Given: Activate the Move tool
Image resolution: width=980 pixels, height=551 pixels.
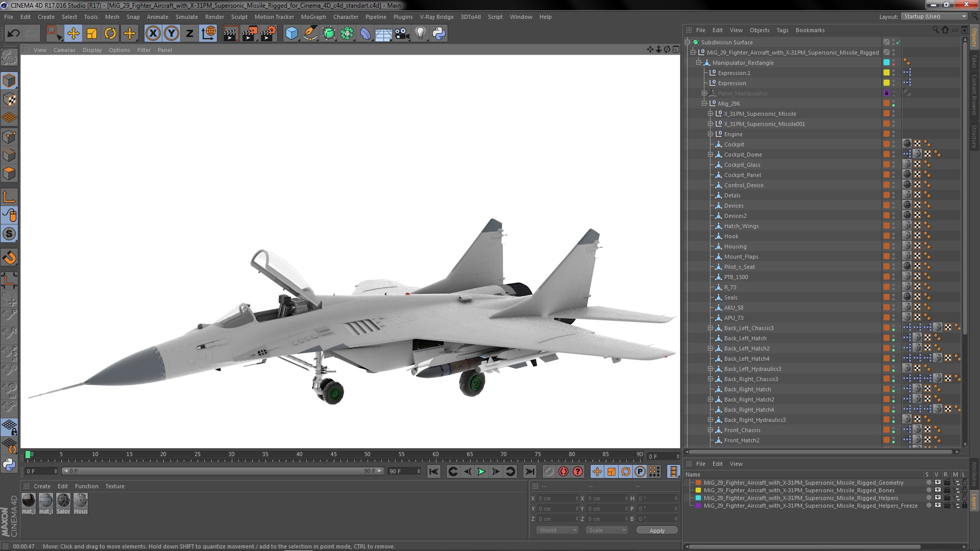Looking at the screenshot, I should [73, 34].
